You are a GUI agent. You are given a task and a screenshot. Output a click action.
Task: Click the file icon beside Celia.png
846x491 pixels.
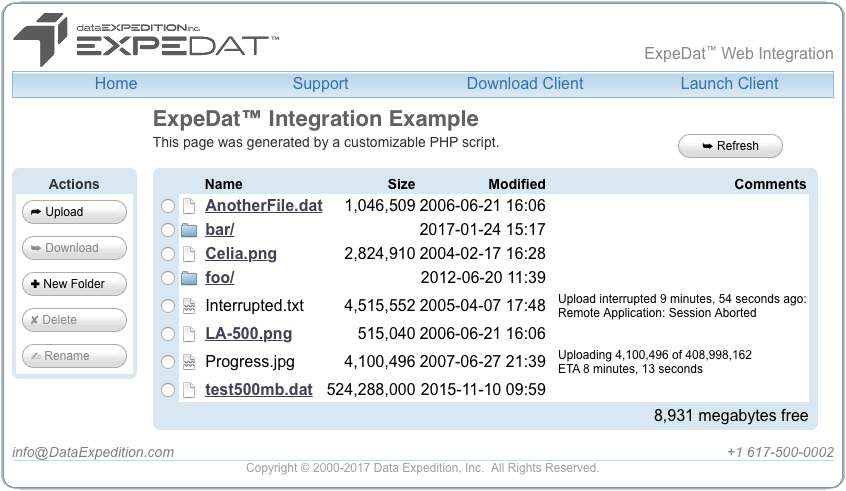coord(189,254)
